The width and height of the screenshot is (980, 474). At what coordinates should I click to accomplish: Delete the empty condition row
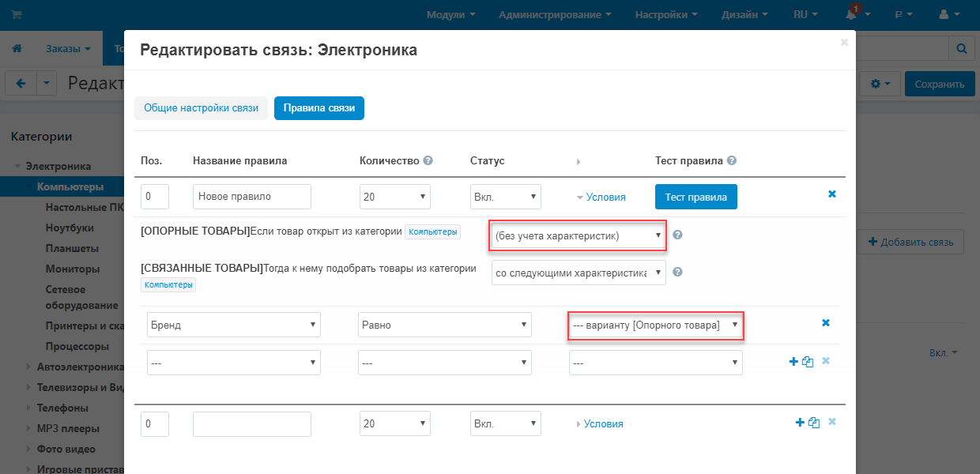coord(826,361)
